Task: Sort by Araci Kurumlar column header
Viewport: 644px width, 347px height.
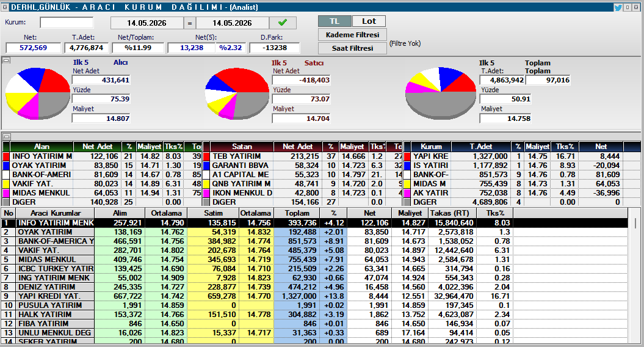Action: [56, 213]
